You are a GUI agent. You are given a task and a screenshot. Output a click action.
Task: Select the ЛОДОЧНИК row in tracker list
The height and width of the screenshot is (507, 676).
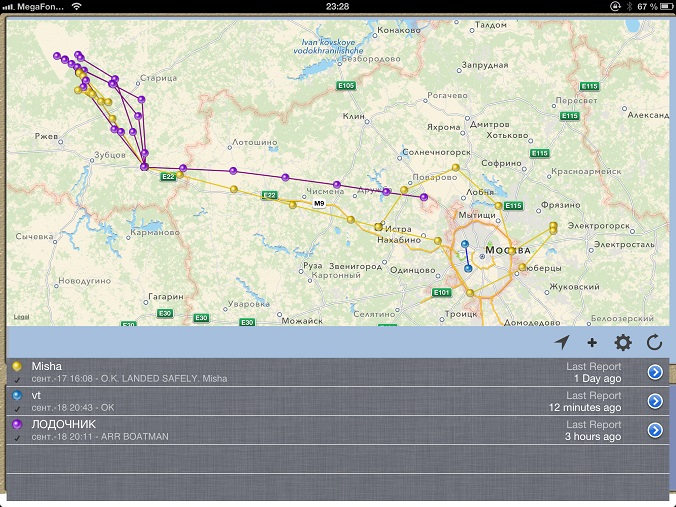(x=300, y=430)
